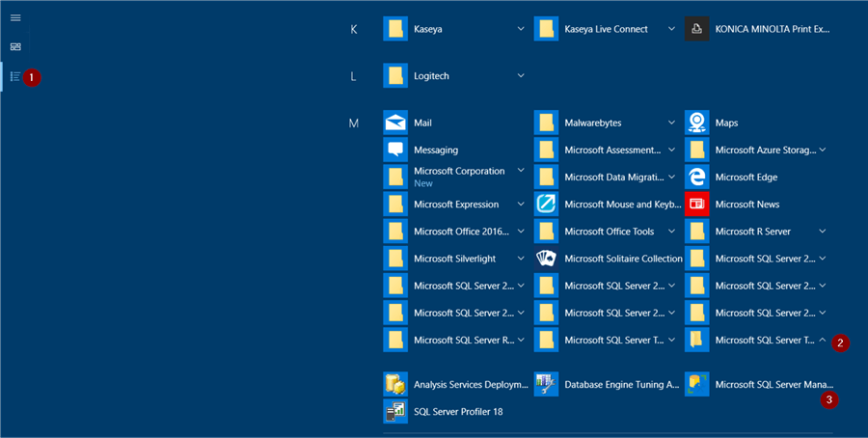Expand the Microsoft SQL Server R... folder chevron
This screenshot has width=868, height=438.
521,340
